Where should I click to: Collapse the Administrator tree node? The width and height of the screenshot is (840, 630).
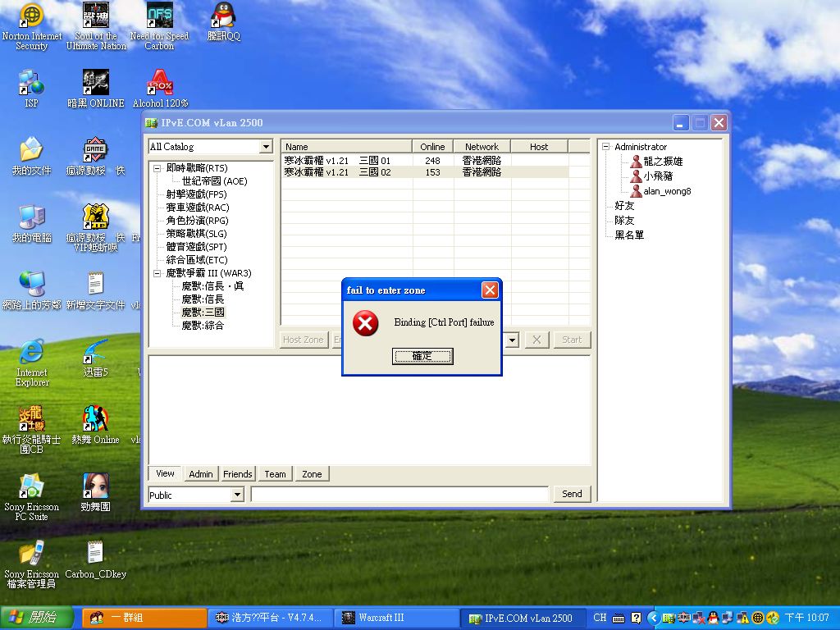coord(606,147)
